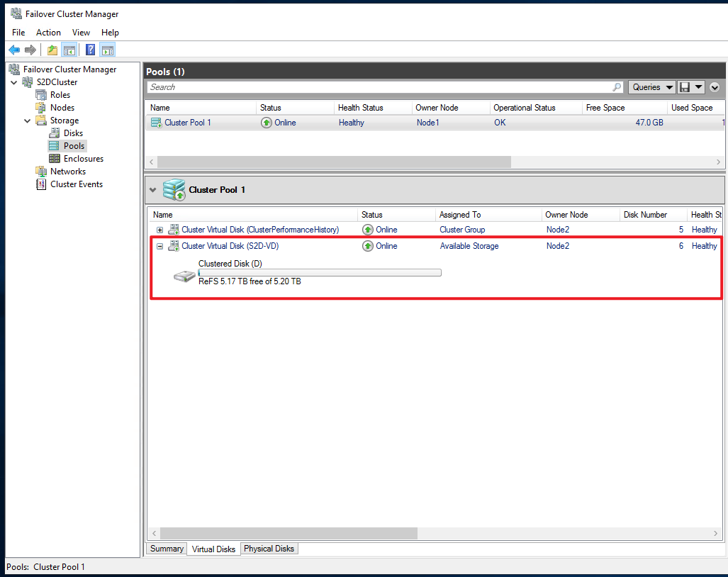Click Node1 owner of Cluster Pool 1
The image size is (728, 577).
click(x=427, y=123)
